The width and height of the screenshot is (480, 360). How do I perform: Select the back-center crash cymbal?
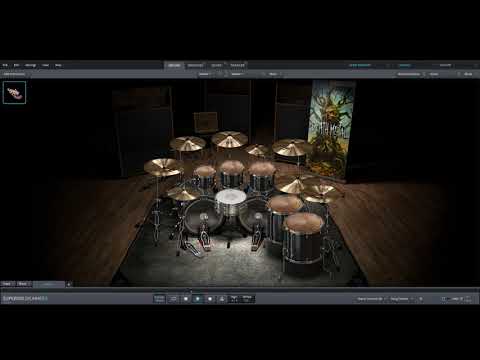[230, 139]
